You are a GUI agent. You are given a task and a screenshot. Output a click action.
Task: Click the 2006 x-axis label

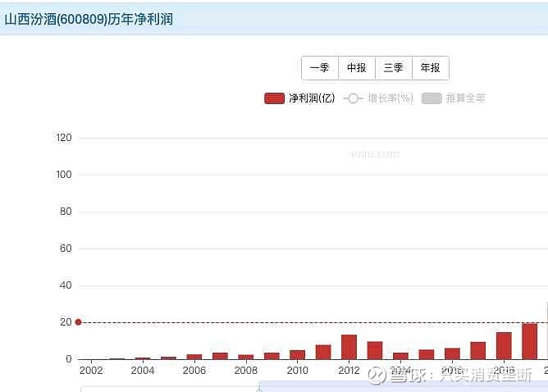tap(194, 371)
